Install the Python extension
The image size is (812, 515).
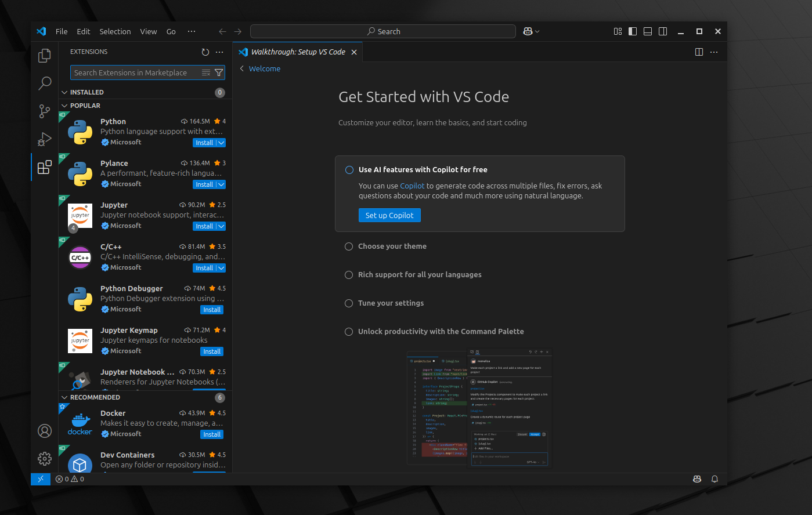click(204, 143)
